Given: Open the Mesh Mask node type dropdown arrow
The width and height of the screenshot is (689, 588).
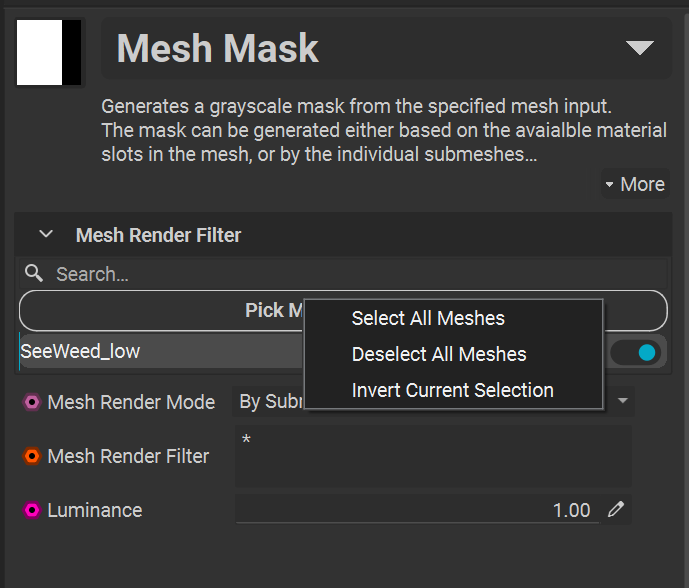Looking at the screenshot, I should point(639,48).
